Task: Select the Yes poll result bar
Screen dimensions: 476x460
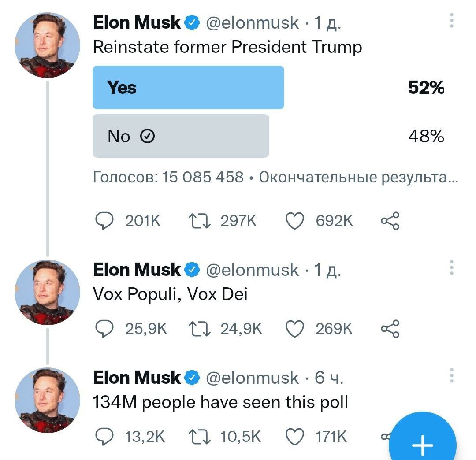Action: click(188, 87)
